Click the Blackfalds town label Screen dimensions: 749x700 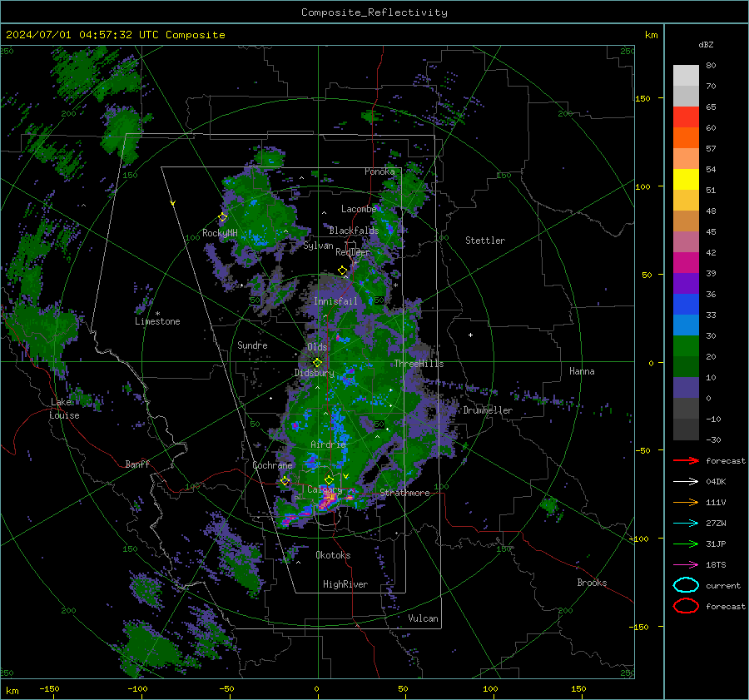(x=354, y=231)
